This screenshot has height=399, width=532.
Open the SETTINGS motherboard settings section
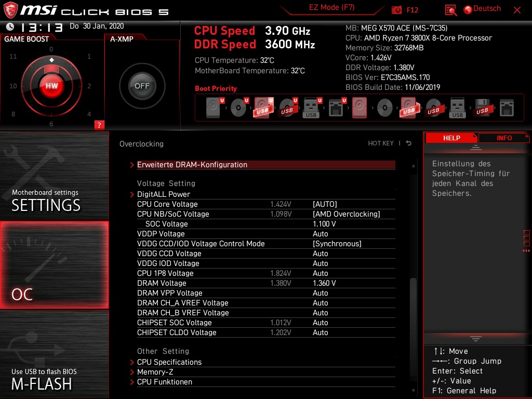point(54,176)
